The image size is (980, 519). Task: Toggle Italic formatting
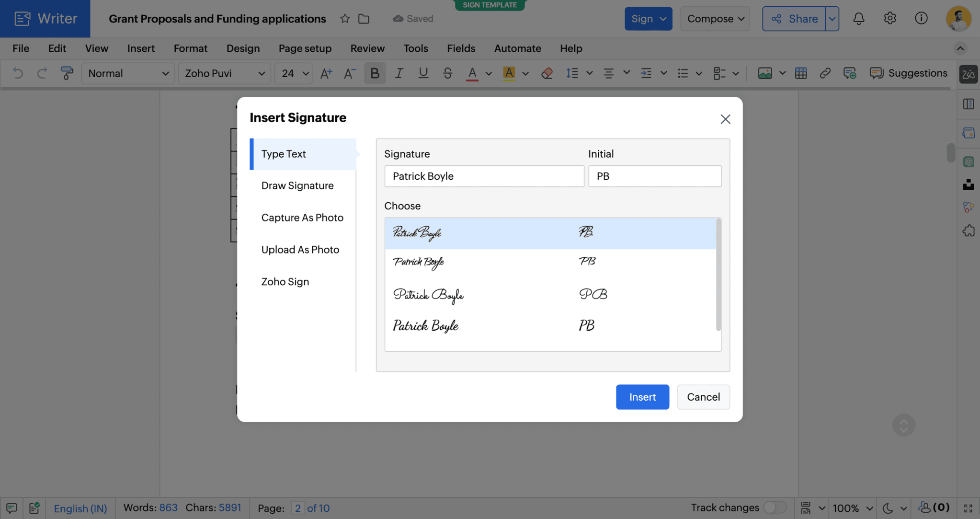(399, 73)
